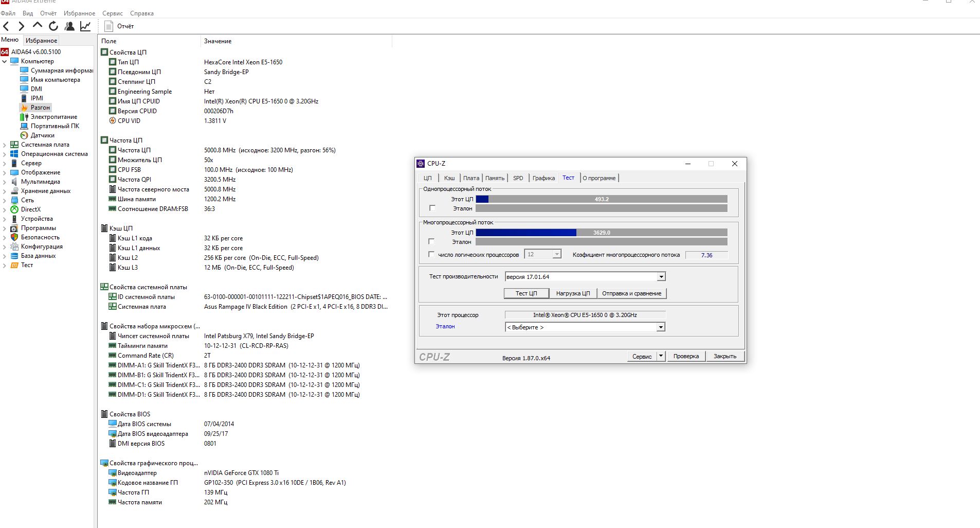Click the Тест benchmark icon in tree
980x528 pixels.
coord(14,265)
